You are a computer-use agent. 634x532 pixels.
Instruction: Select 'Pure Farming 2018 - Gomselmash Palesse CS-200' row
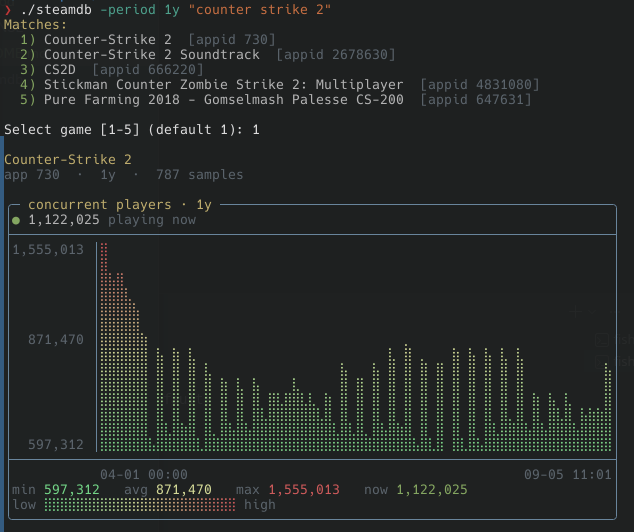coord(275,99)
